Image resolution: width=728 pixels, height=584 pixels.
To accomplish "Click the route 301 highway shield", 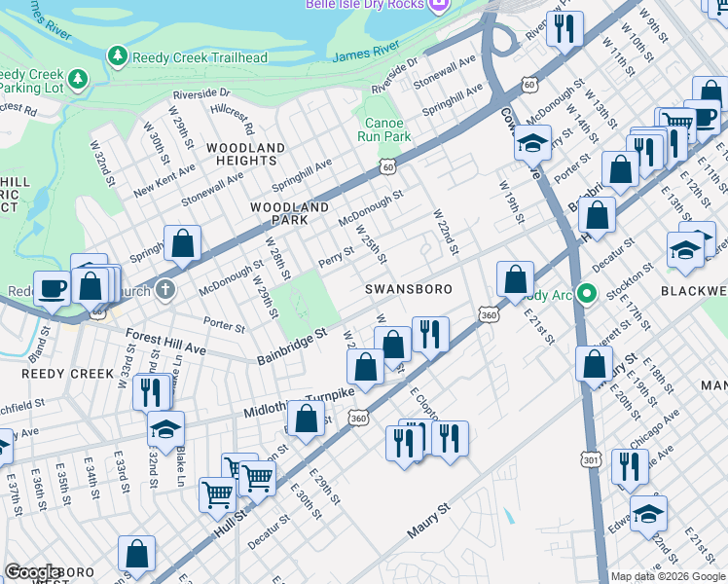I will coord(590,460).
